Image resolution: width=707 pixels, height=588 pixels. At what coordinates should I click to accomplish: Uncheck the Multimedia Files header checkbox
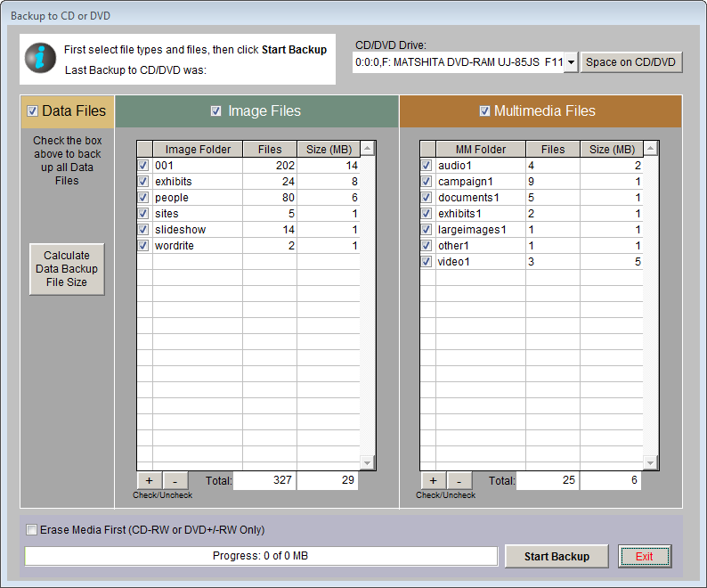[x=484, y=111]
